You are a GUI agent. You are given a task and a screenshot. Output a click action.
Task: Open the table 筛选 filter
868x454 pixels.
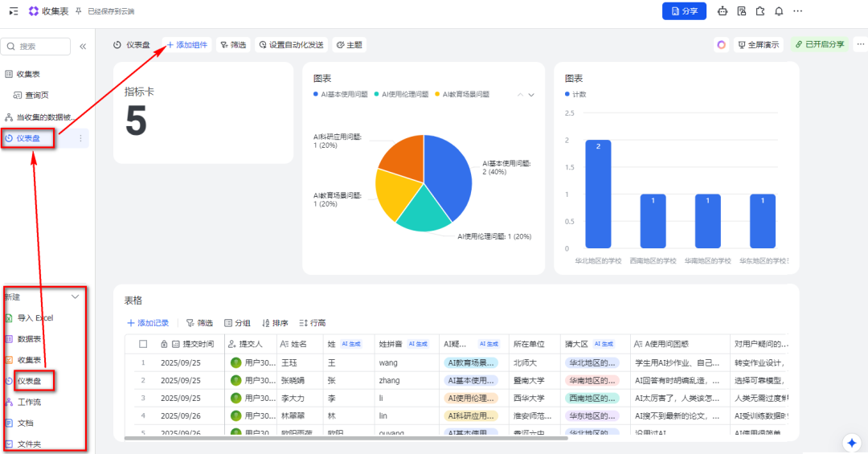pyautogui.click(x=200, y=323)
